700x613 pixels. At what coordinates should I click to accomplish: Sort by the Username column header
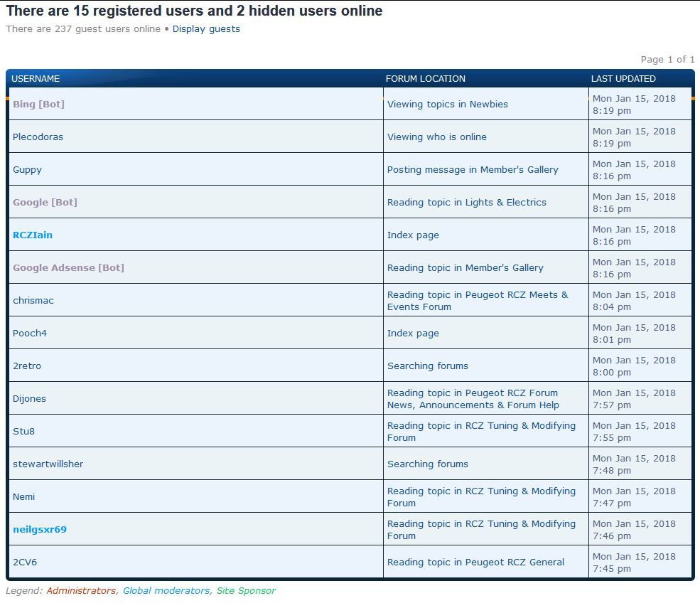coord(36,79)
